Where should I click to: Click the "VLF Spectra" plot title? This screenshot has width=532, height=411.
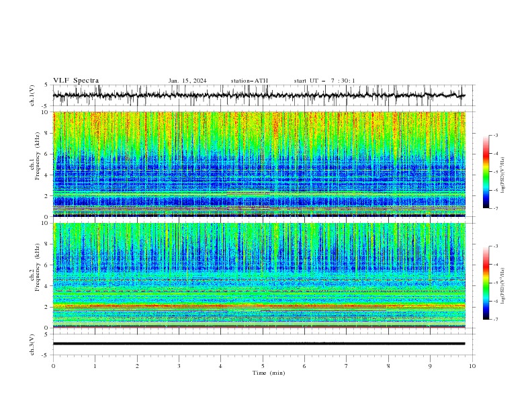point(76,81)
